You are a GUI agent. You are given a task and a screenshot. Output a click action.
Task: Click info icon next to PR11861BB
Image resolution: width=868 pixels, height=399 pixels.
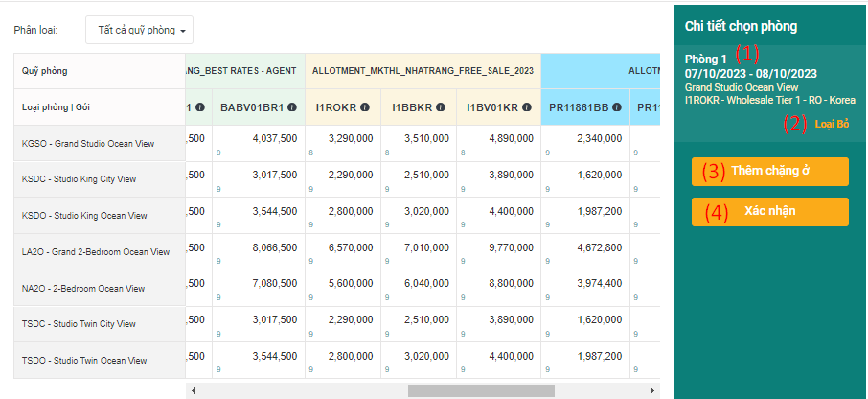point(617,107)
